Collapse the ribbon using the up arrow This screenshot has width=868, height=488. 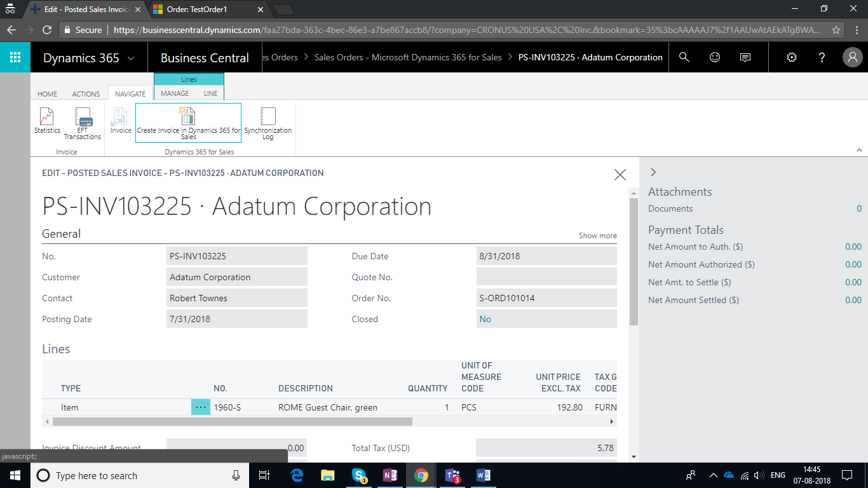pyautogui.click(x=859, y=150)
